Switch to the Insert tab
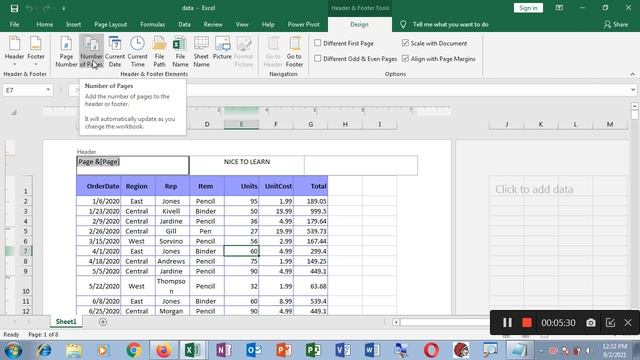Viewport: 640px width, 360px height. tap(73, 24)
